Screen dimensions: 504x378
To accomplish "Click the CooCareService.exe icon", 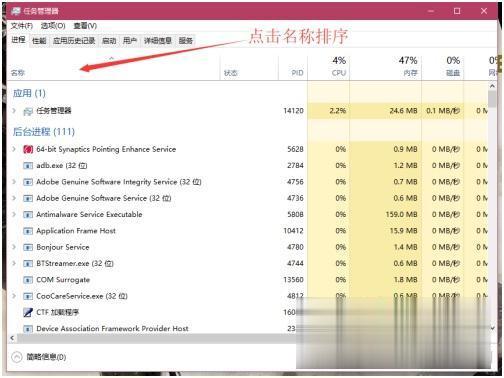I will 28,296.
